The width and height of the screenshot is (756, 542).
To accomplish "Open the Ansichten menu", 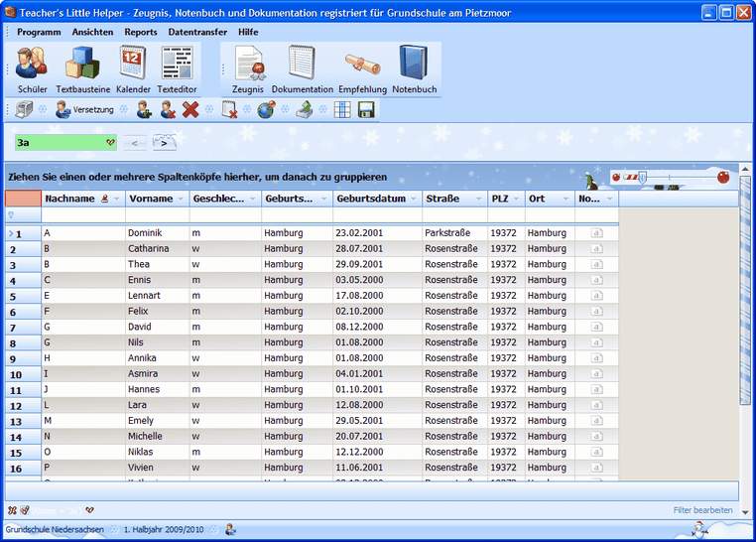I will [92, 32].
